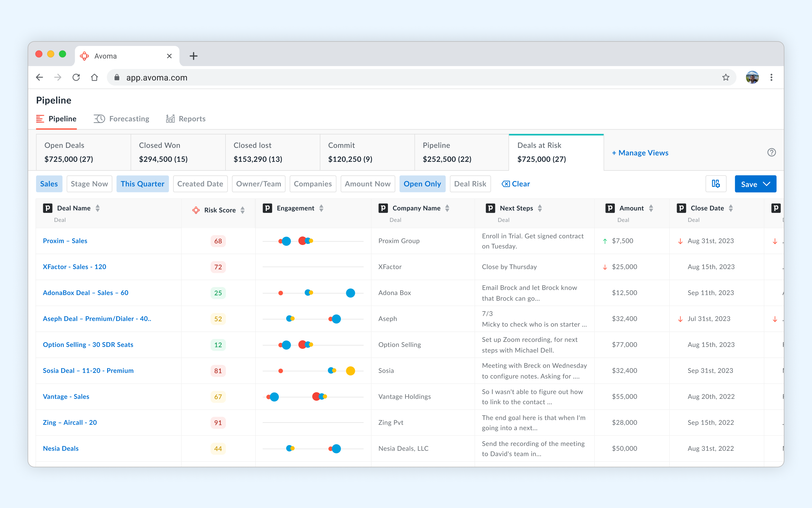Close the Avoma browser tab
The height and width of the screenshot is (508, 812).
point(169,56)
